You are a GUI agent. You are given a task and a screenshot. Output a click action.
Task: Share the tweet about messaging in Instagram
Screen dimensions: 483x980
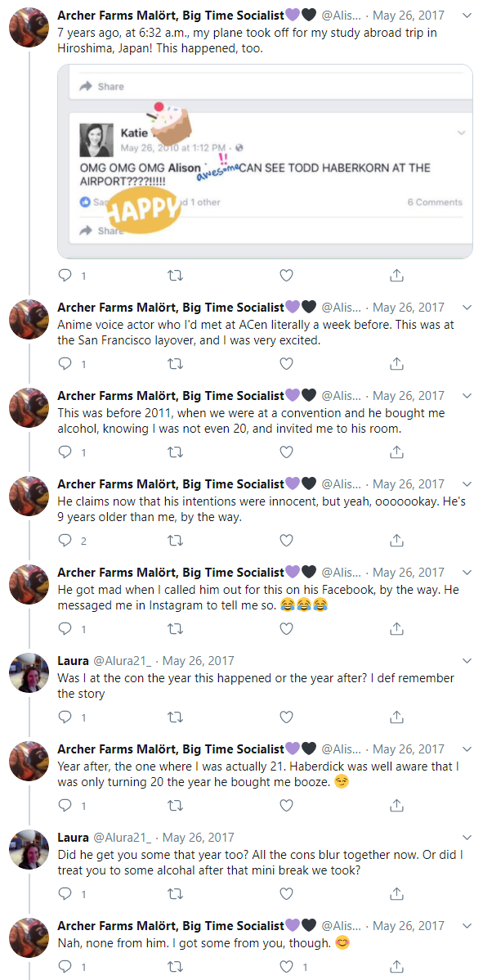pos(396,628)
